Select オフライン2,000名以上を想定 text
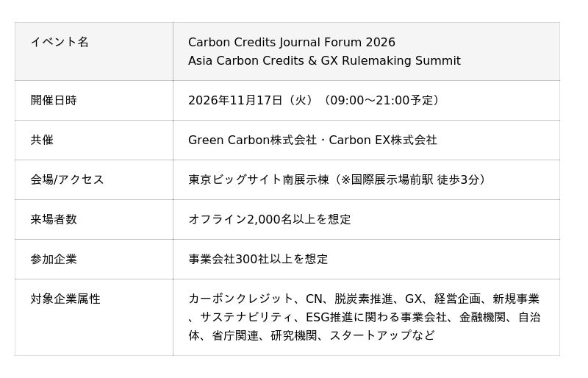The width and height of the screenshot is (588, 378). pos(270,220)
